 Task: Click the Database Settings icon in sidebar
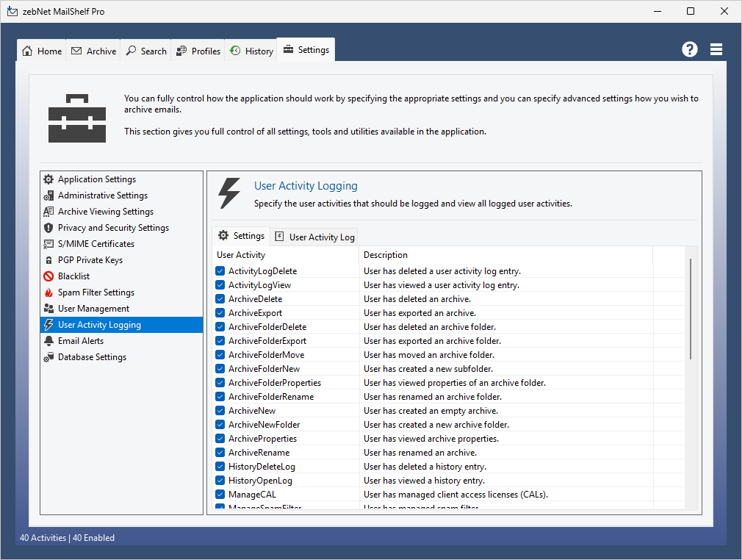coord(48,357)
